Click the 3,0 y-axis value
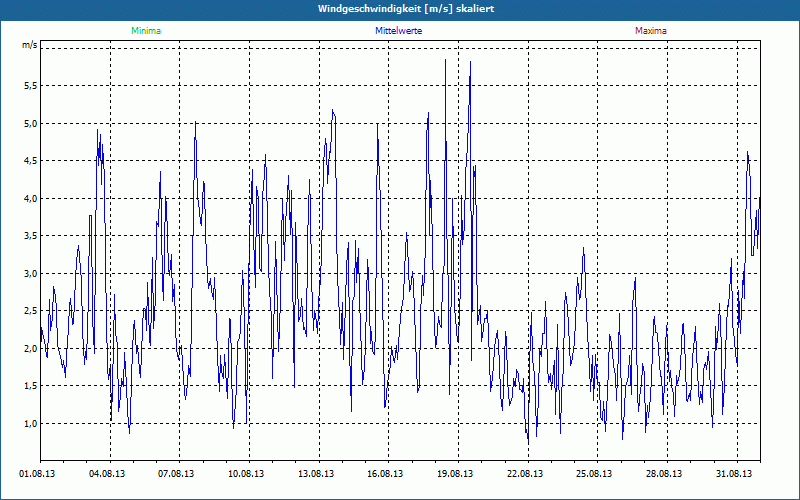Viewport: 800px width, 500px height. (x=31, y=273)
